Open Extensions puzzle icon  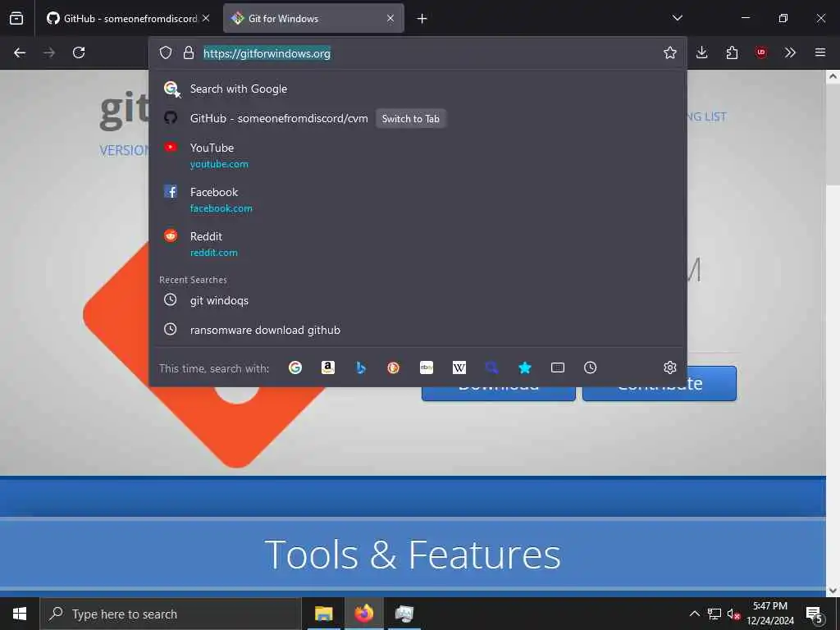coord(732,52)
